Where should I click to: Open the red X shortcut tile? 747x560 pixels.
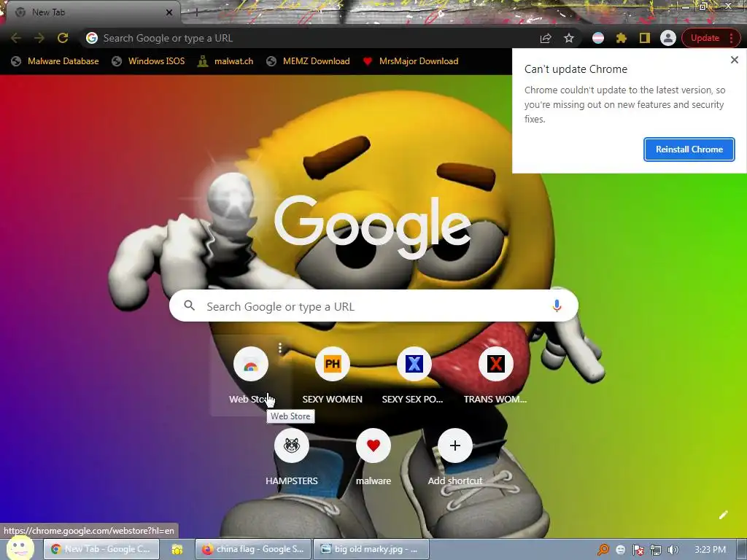tap(496, 365)
